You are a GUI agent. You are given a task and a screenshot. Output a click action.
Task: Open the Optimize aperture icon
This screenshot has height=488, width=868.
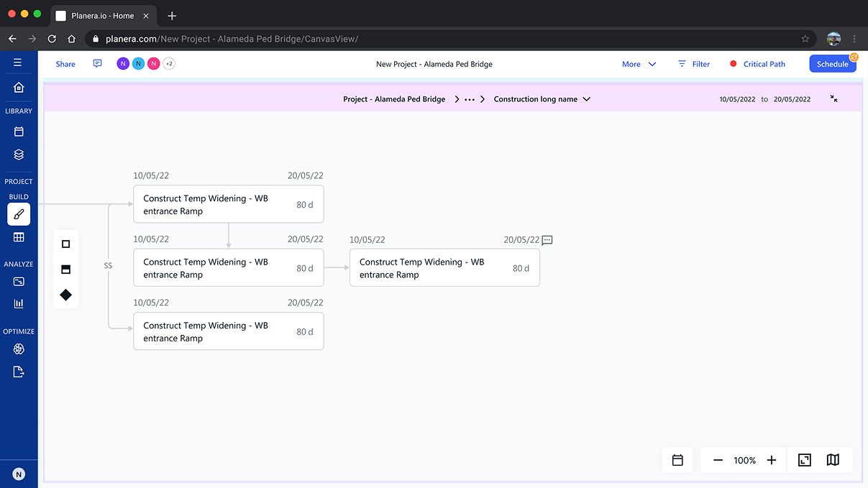(x=19, y=349)
